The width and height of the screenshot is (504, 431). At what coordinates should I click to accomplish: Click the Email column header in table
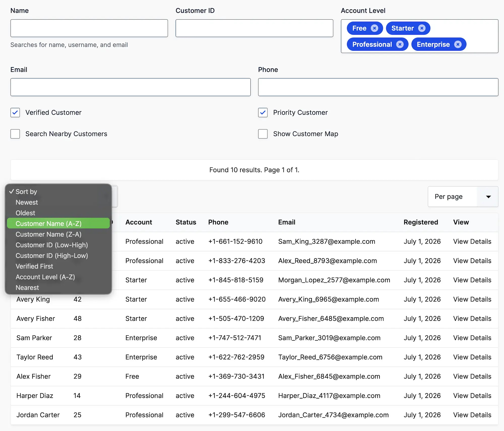pos(287,222)
